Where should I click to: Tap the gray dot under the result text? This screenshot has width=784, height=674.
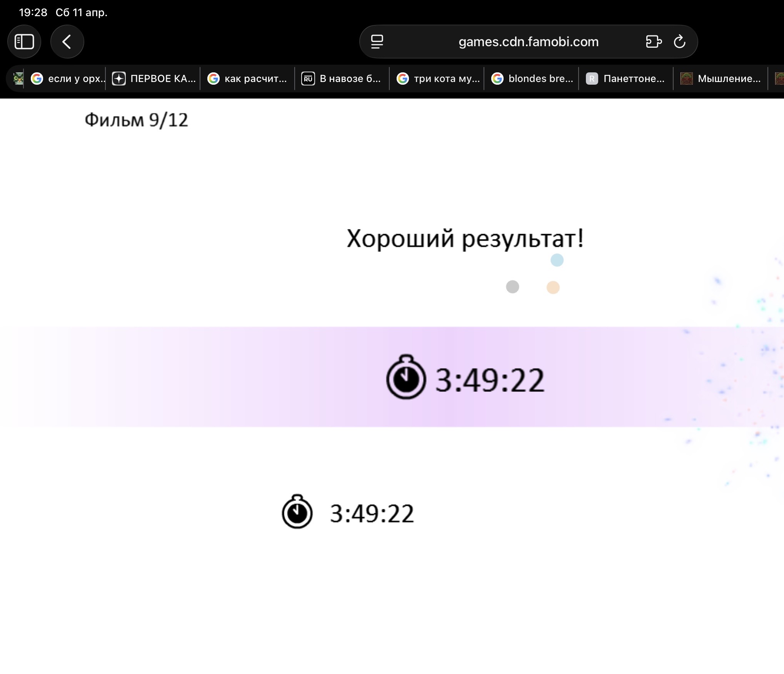click(512, 287)
